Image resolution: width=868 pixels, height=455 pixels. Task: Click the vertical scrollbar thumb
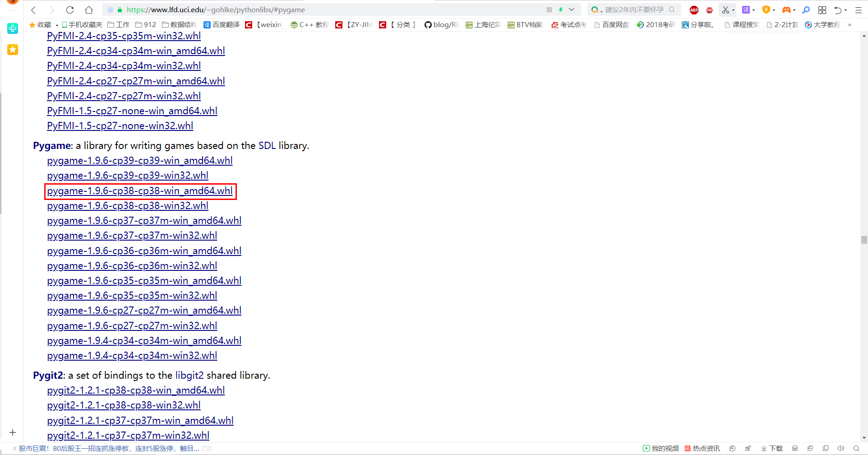tap(864, 240)
